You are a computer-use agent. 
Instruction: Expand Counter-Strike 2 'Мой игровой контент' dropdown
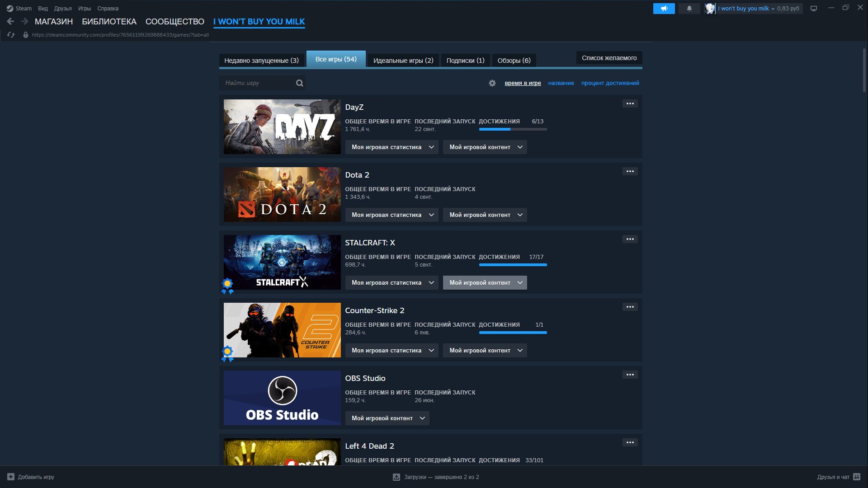point(485,351)
